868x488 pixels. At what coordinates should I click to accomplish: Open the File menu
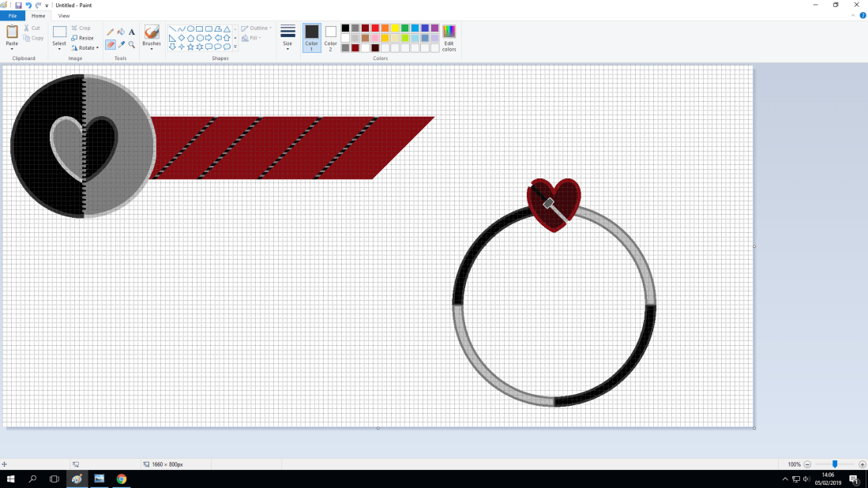pyautogui.click(x=13, y=16)
